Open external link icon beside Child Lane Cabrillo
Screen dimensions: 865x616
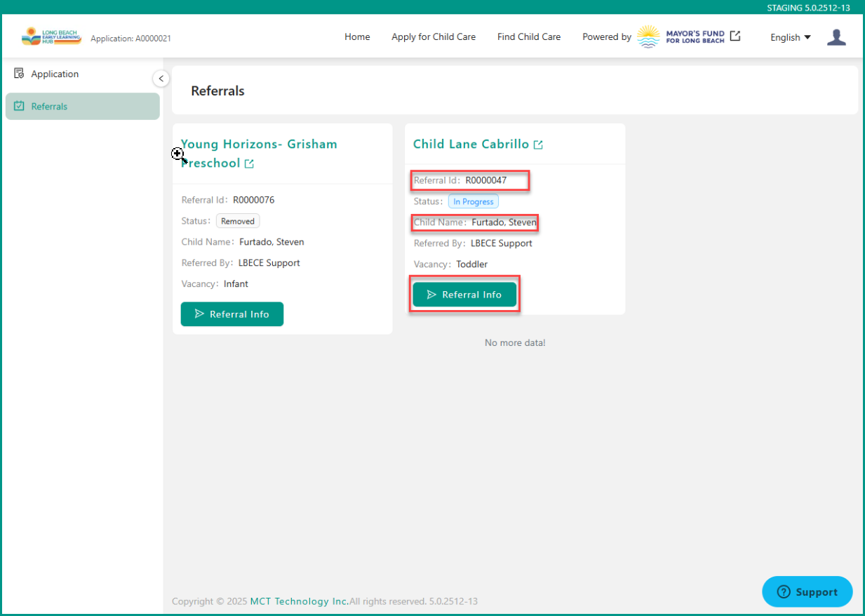point(538,145)
